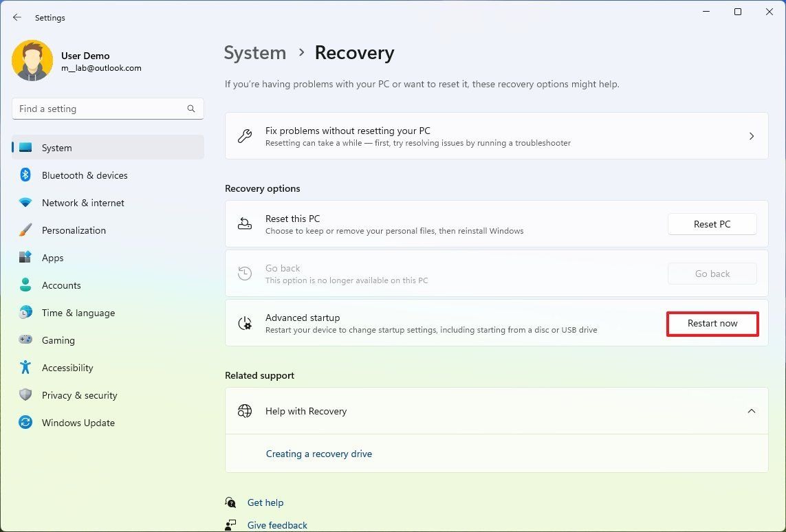Click the Help with Recovery title

click(306, 411)
